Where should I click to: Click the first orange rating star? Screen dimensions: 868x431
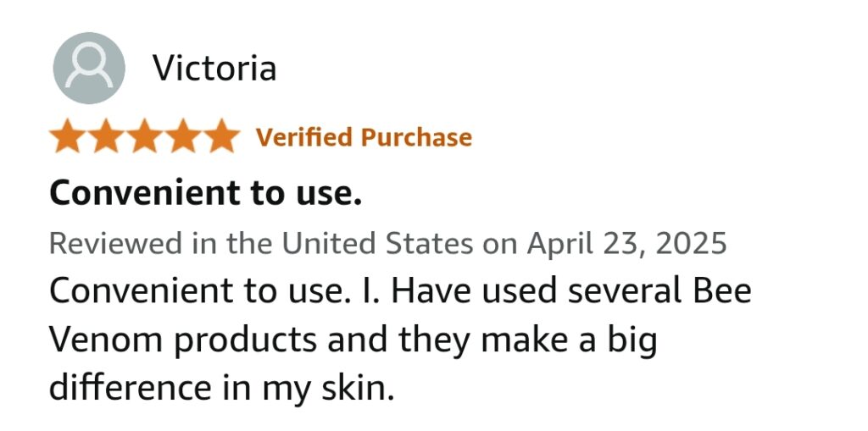[68, 135]
